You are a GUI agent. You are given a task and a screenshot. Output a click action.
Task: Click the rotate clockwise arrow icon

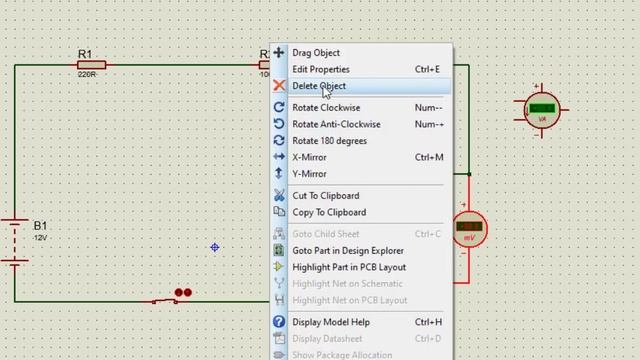coord(279,107)
